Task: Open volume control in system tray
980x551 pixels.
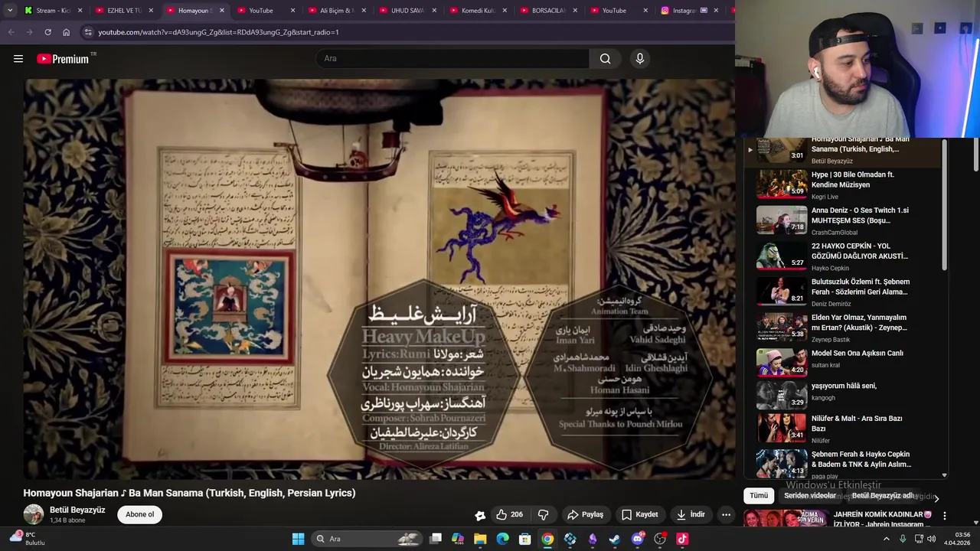Action: pos(932,539)
